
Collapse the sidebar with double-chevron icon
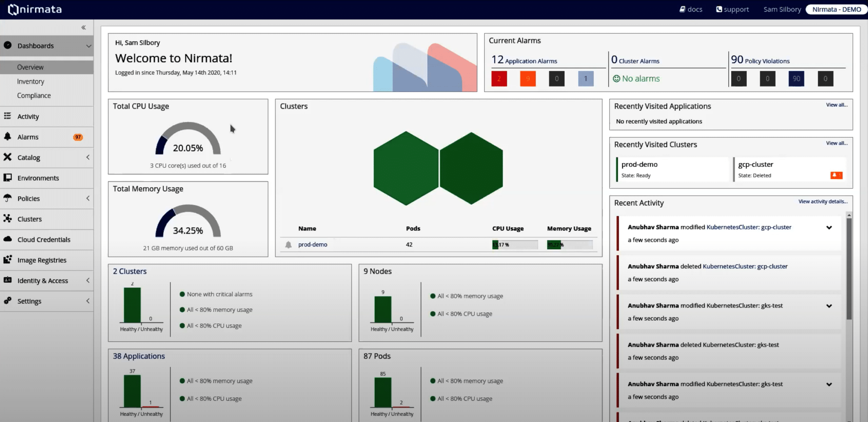click(x=83, y=27)
